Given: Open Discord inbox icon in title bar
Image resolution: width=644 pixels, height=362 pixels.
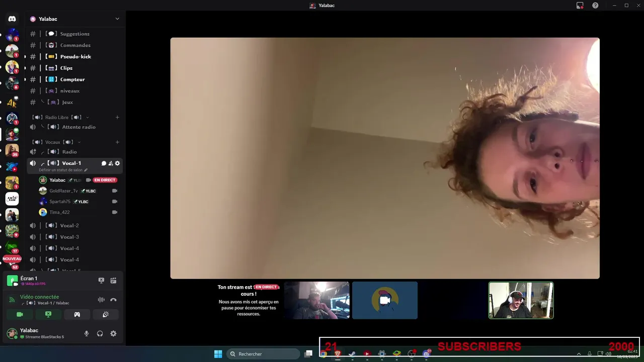Looking at the screenshot, I should pyautogui.click(x=580, y=6).
